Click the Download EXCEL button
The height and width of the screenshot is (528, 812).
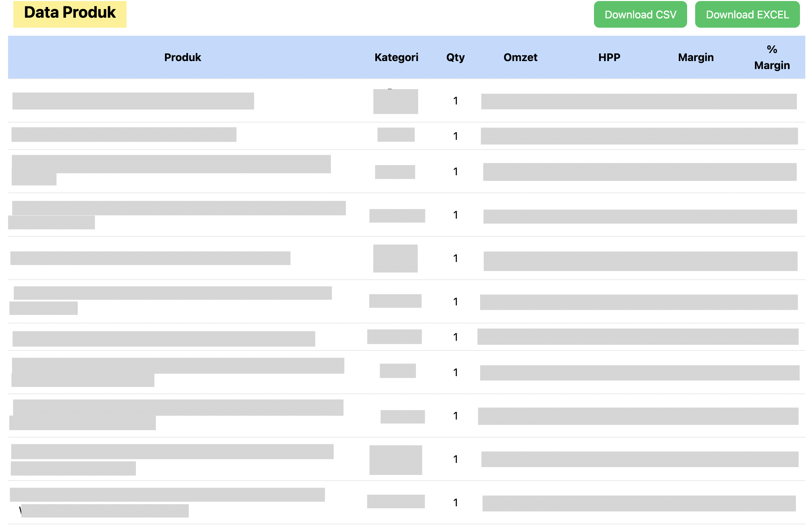[747, 14]
